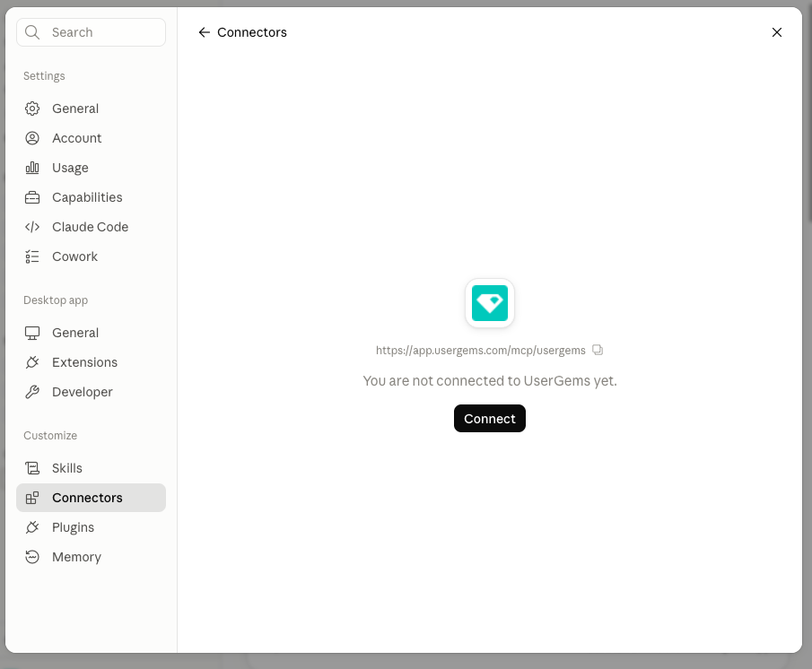Open the Account settings page
The height and width of the screenshot is (669, 812).
tap(92, 138)
